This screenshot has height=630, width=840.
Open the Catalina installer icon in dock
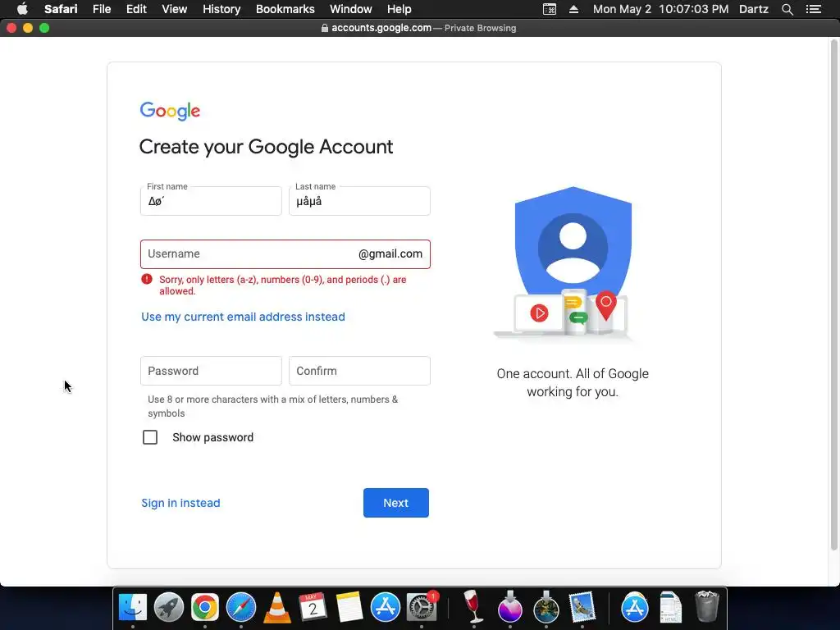click(x=546, y=608)
